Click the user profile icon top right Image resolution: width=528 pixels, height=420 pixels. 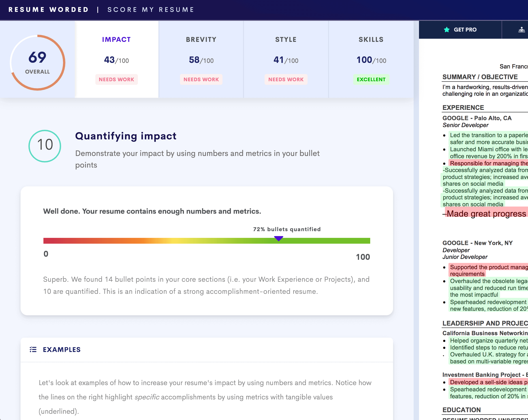(521, 30)
